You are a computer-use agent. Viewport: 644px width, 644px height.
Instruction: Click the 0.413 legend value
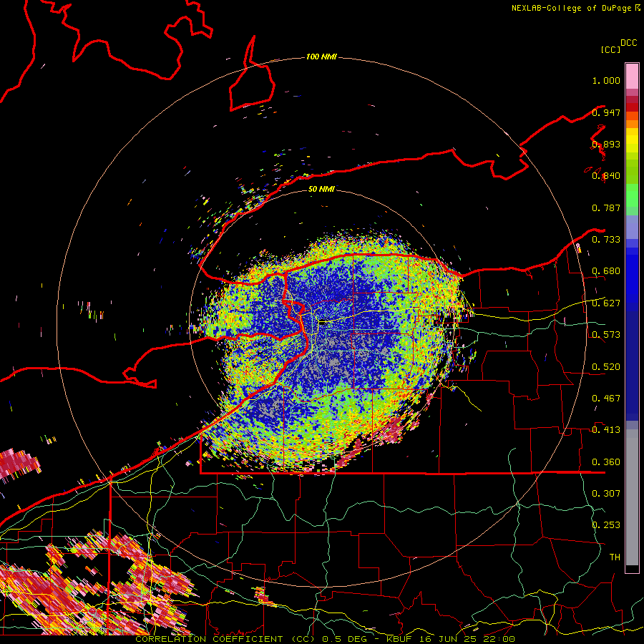(x=606, y=430)
